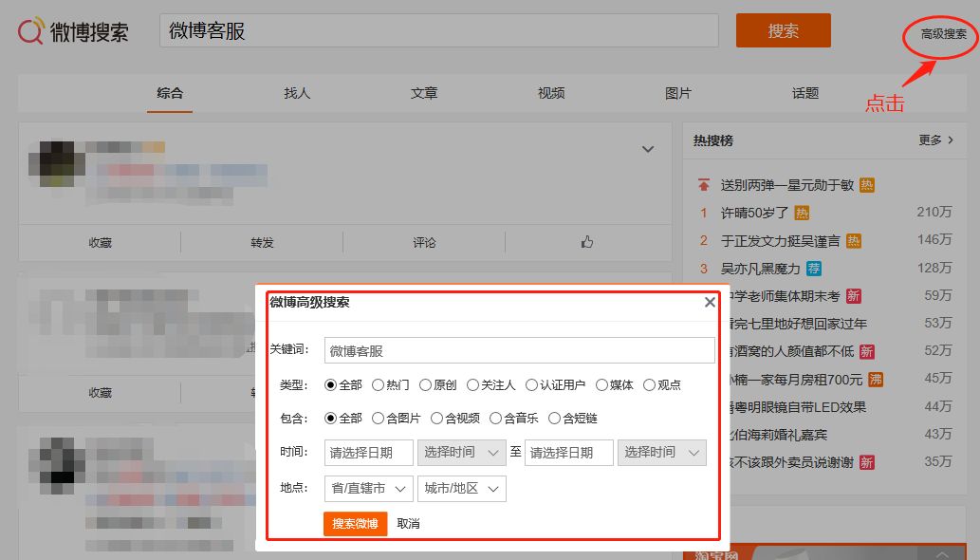Switch to the 综合 tab
This screenshot has width=980, height=560.
click(170, 93)
